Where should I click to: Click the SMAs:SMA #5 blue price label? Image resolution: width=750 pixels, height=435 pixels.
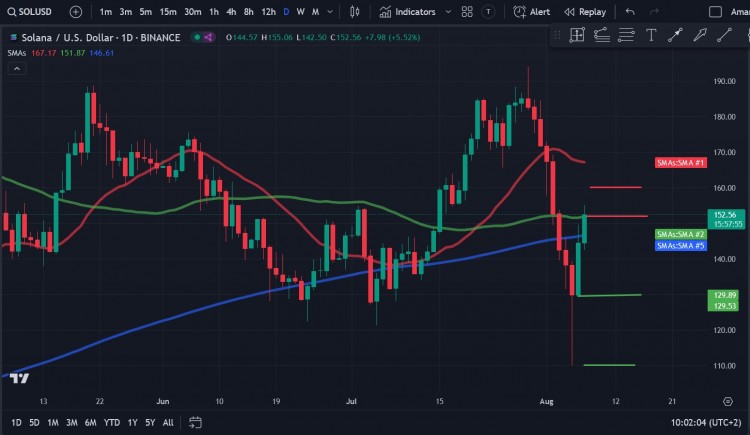(x=680, y=245)
